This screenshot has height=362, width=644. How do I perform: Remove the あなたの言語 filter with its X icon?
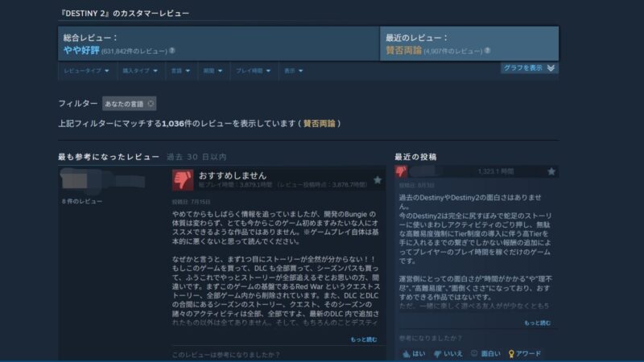(x=151, y=104)
